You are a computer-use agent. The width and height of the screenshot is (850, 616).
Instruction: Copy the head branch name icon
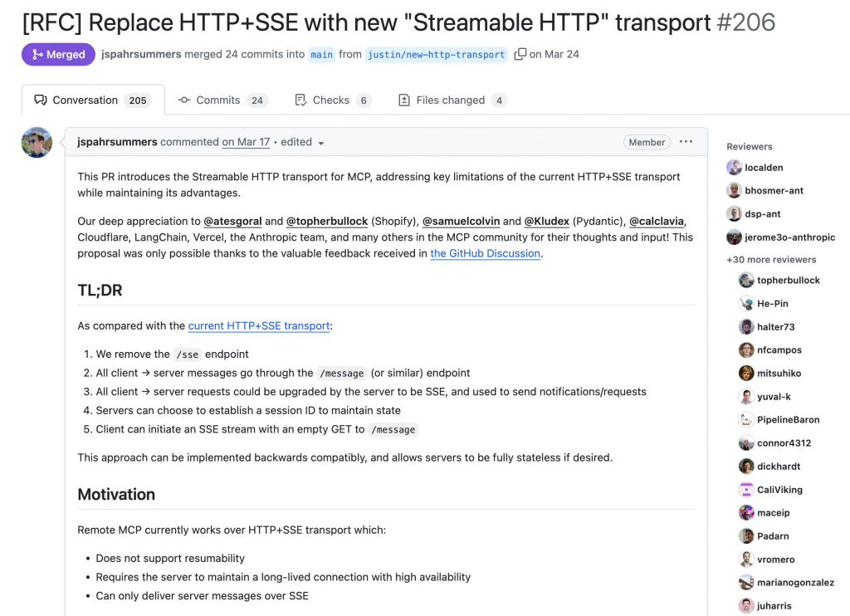pos(520,54)
